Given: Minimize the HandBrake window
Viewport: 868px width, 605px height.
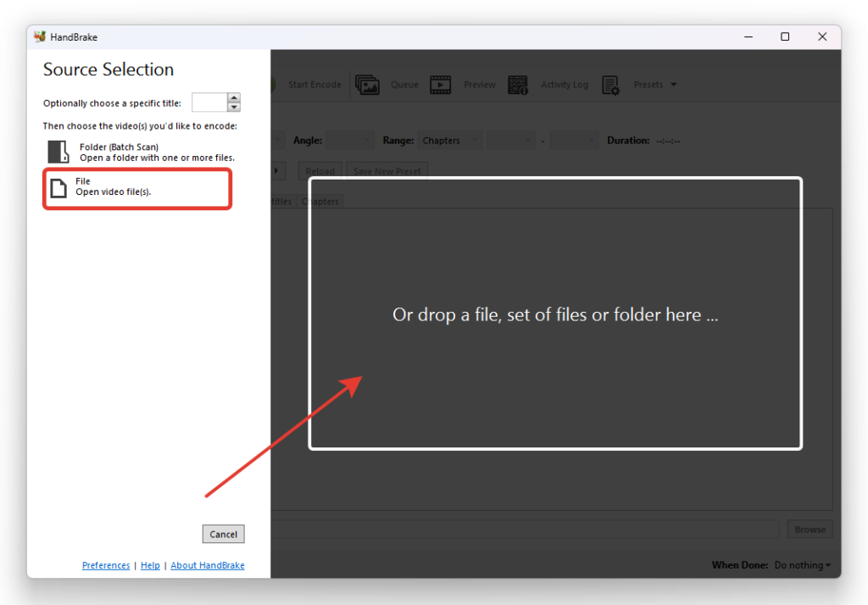Looking at the screenshot, I should [x=748, y=37].
